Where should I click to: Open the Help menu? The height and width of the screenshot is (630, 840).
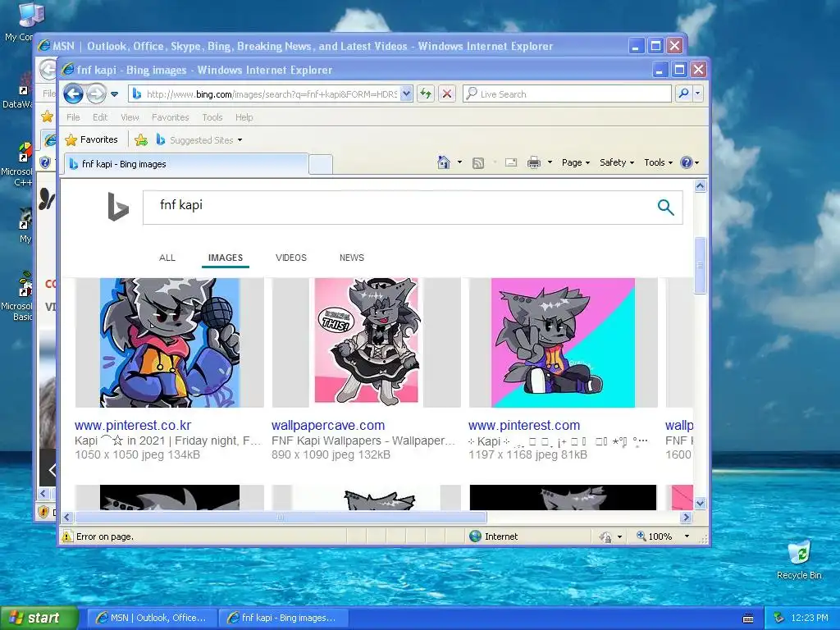244,117
